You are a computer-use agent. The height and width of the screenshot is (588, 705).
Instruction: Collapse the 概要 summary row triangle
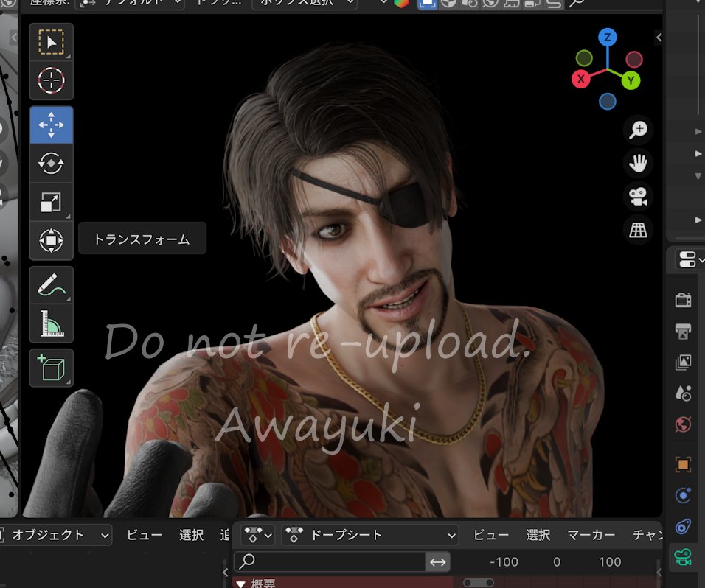[x=240, y=584]
